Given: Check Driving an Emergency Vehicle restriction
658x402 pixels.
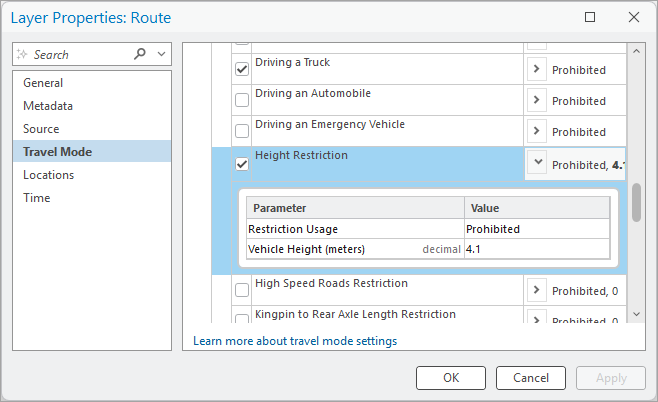Looking at the screenshot, I should pyautogui.click(x=242, y=131).
